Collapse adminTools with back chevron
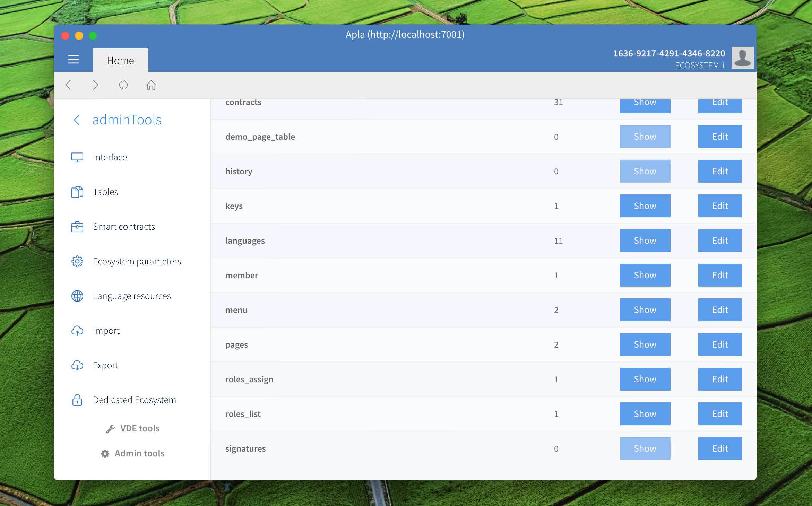 click(77, 120)
